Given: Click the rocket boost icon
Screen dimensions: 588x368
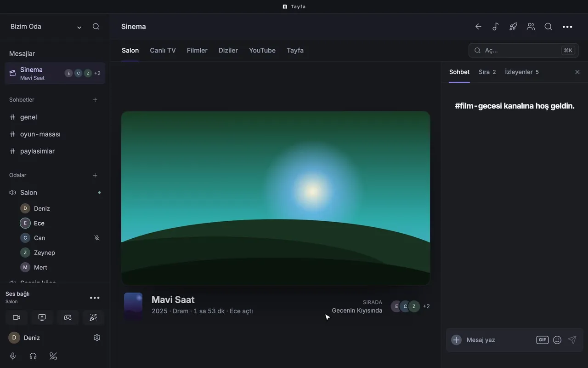Looking at the screenshot, I should coord(513,27).
